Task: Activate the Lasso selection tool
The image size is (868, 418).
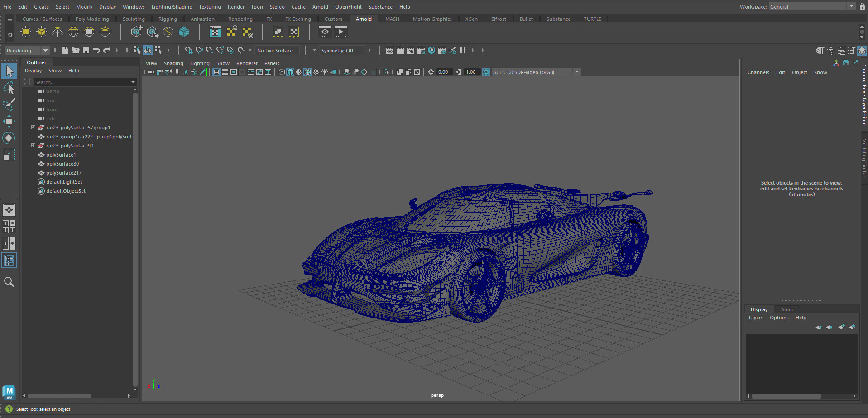Action: pyautogui.click(x=9, y=88)
